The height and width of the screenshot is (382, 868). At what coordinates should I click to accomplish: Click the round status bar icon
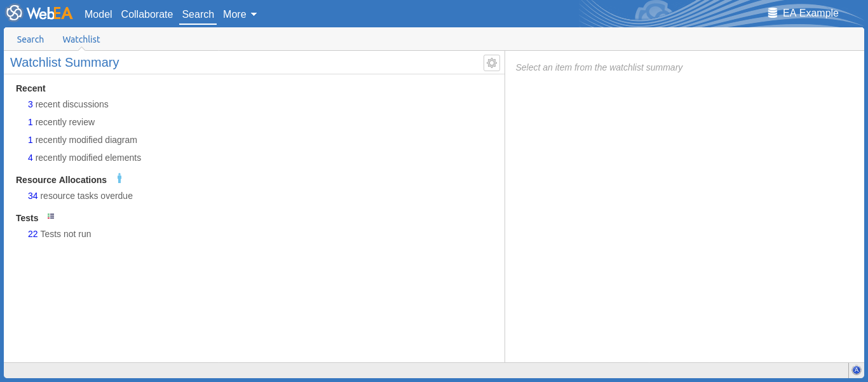point(856,370)
